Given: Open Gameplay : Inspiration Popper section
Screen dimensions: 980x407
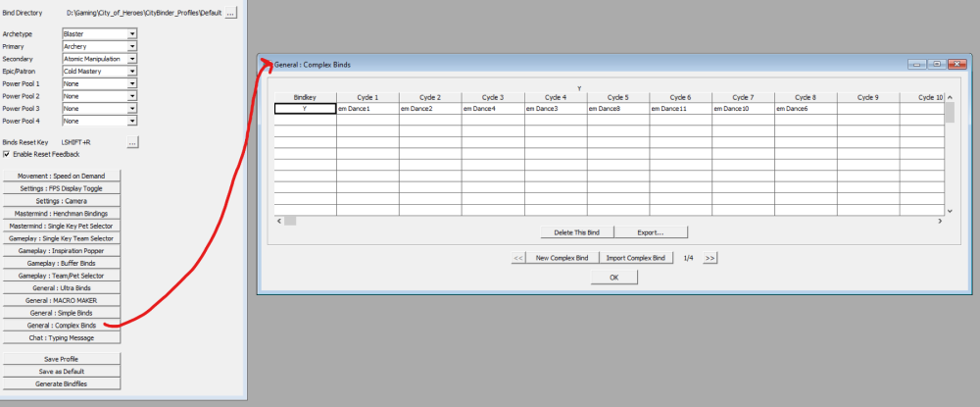Looking at the screenshot, I should [x=61, y=250].
